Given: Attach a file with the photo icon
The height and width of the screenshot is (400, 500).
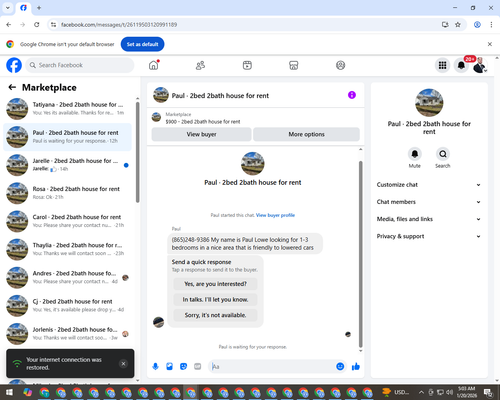Looking at the screenshot, I should tap(169, 367).
